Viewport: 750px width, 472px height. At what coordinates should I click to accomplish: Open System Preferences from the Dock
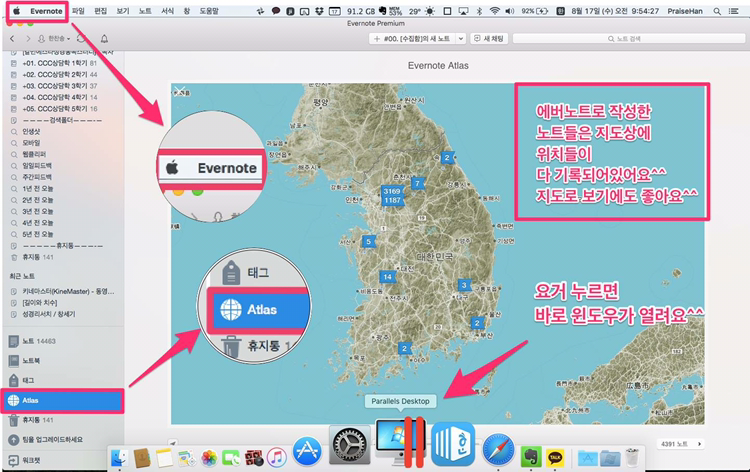[x=350, y=445]
